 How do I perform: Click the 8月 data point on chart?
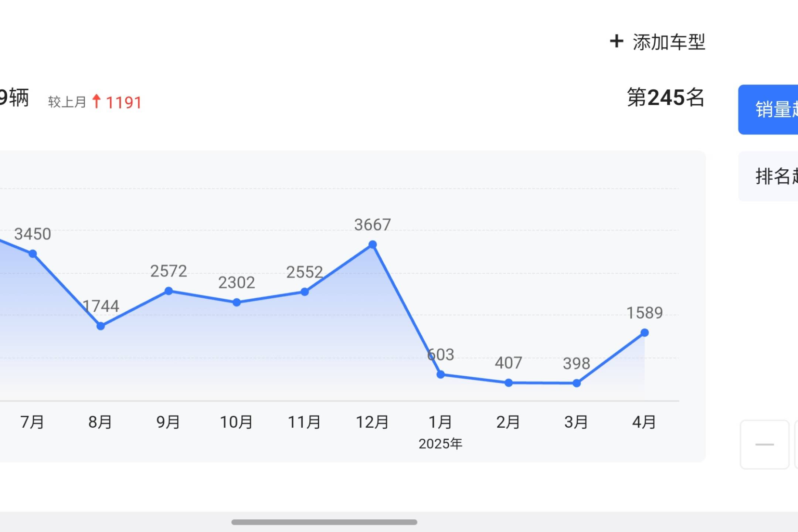101,326
